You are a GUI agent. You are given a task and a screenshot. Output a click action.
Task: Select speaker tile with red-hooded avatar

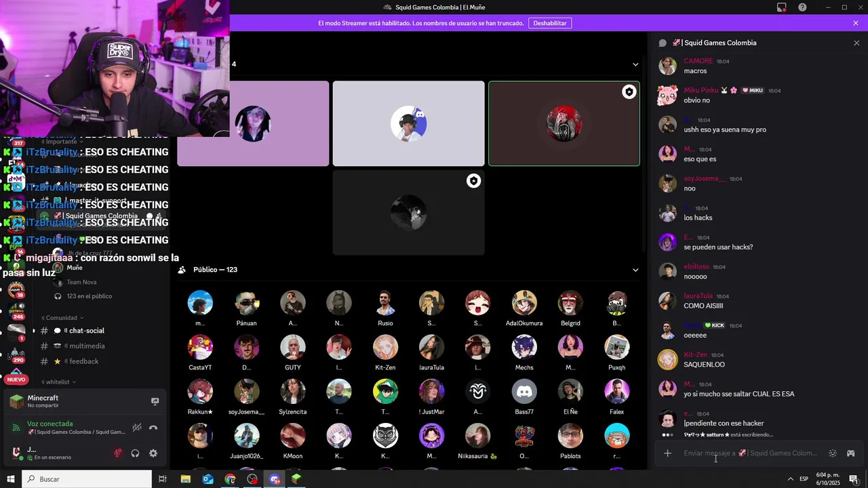pyautogui.click(x=564, y=123)
